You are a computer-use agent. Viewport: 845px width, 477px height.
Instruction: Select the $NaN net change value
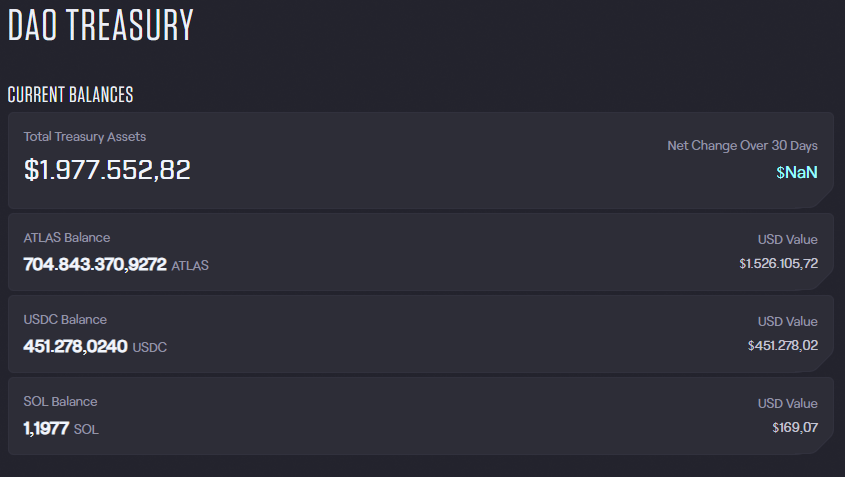coord(797,172)
